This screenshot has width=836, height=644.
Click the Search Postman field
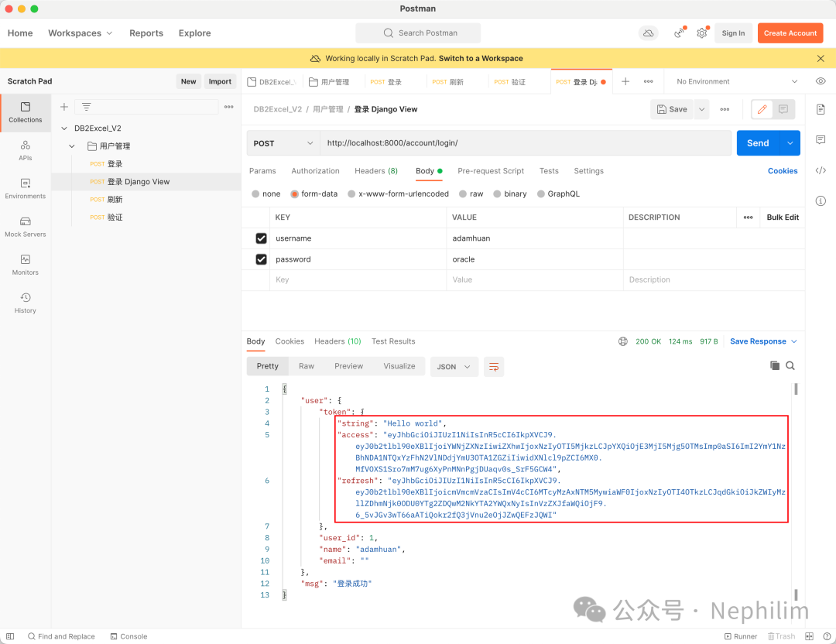pos(418,33)
